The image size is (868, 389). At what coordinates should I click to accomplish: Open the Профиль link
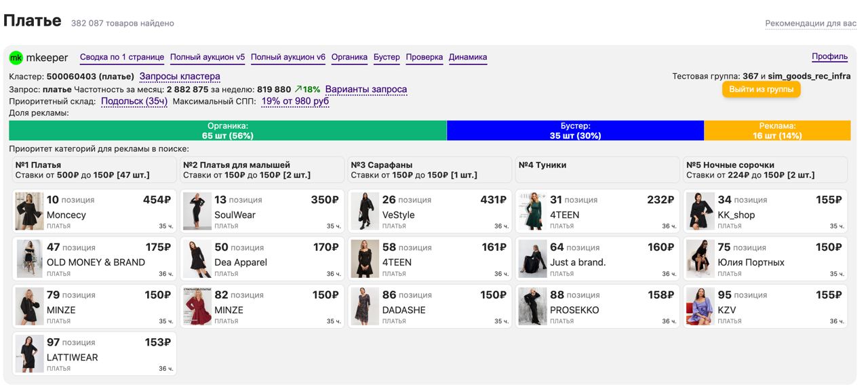829,57
